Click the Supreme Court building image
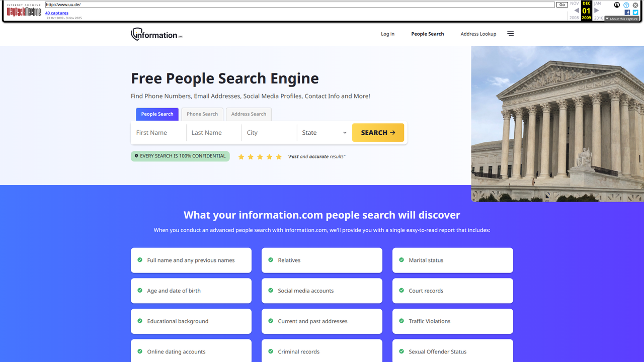644x362 pixels. click(x=557, y=124)
